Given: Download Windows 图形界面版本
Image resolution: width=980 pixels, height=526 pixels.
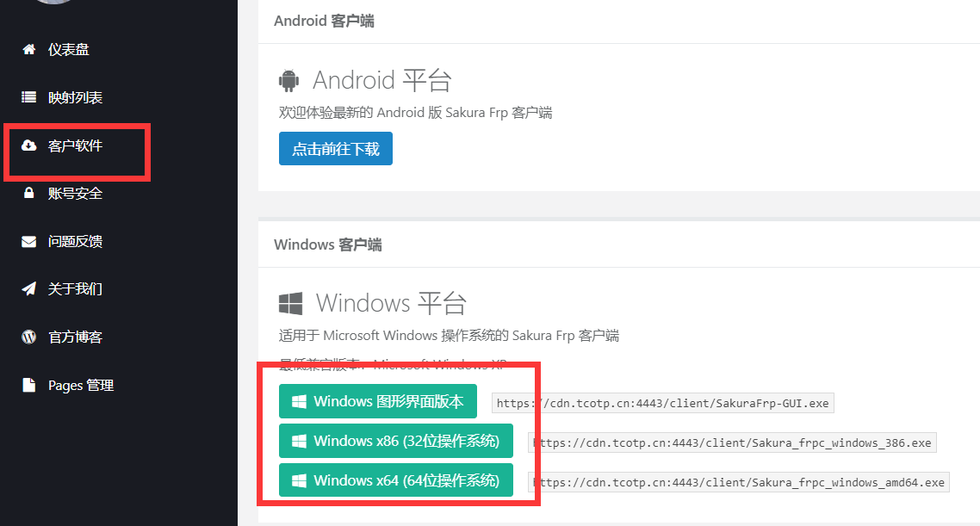Looking at the screenshot, I should [x=377, y=401].
